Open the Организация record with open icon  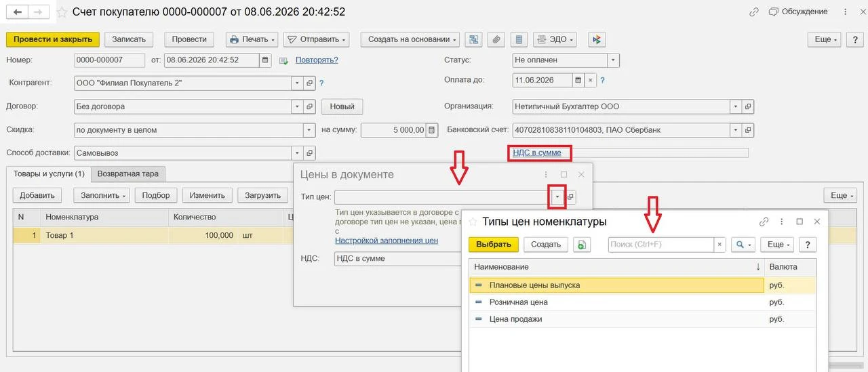[748, 106]
